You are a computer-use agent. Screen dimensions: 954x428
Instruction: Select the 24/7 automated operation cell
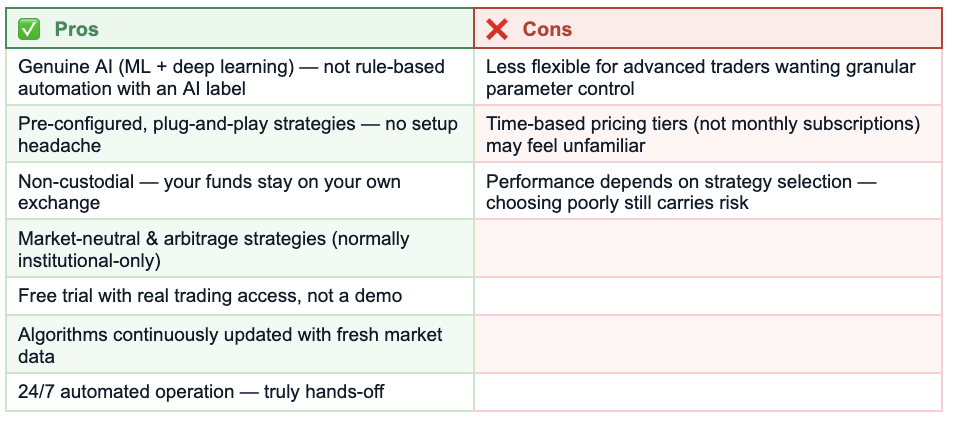[240, 391]
